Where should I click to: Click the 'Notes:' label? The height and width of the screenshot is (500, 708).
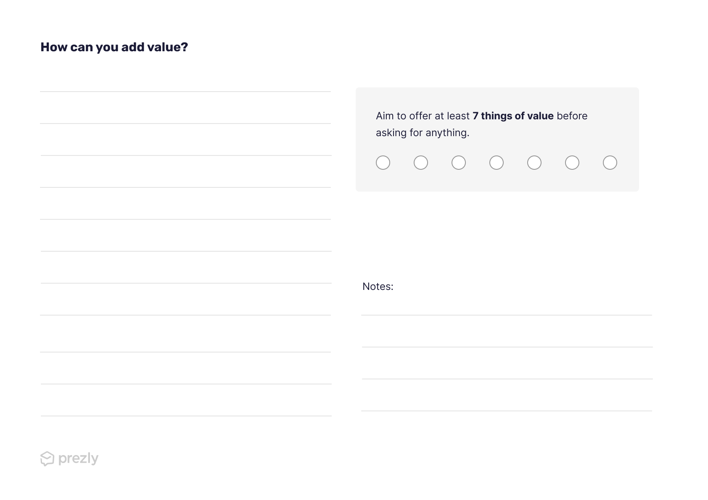[x=378, y=286]
